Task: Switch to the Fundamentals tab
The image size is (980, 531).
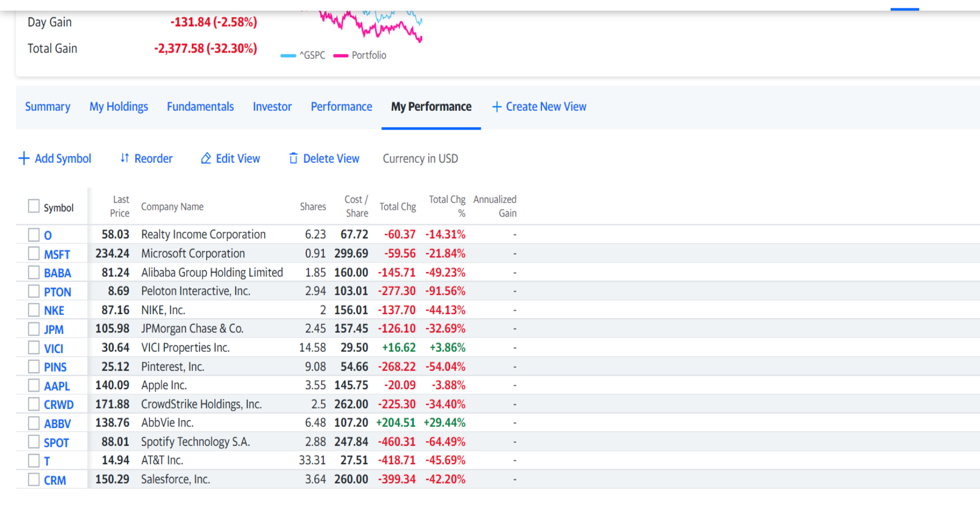Action: [x=200, y=107]
